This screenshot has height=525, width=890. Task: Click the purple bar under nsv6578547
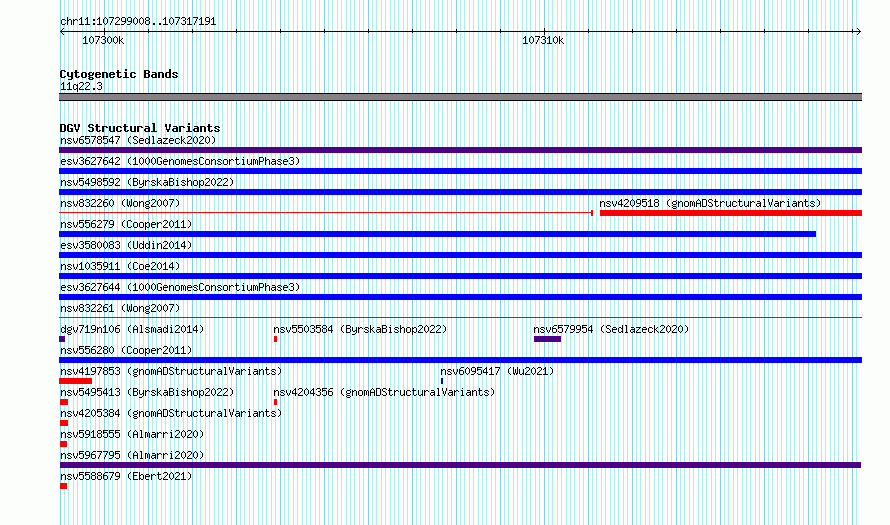[x=460, y=150]
